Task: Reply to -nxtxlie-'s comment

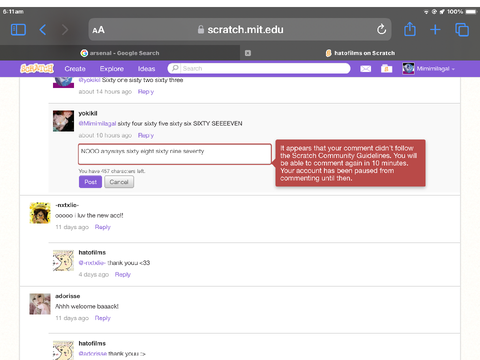Action: pos(102,227)
